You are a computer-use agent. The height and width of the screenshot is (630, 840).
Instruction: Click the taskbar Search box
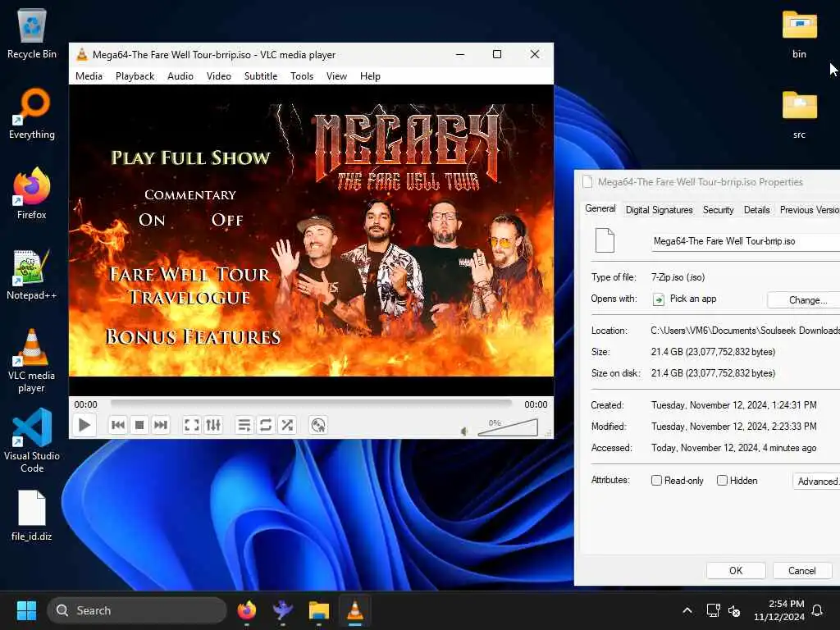click(x=137, y=610)
